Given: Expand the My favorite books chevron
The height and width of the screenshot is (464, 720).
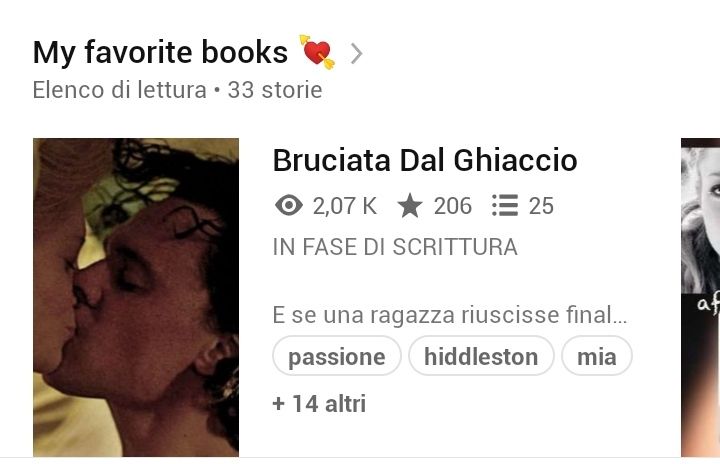Looking at the screenshot, I should pyautogui.click(x=356, y=53).
